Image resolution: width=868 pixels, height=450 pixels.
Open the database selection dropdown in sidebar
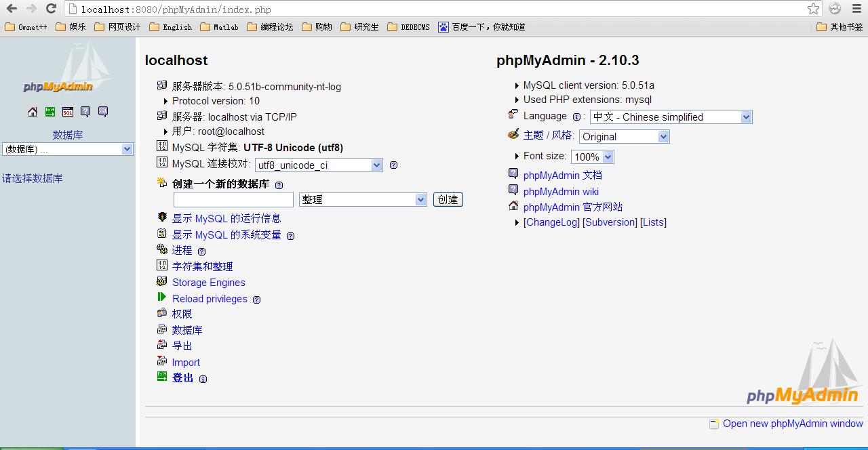coord(67,148)
